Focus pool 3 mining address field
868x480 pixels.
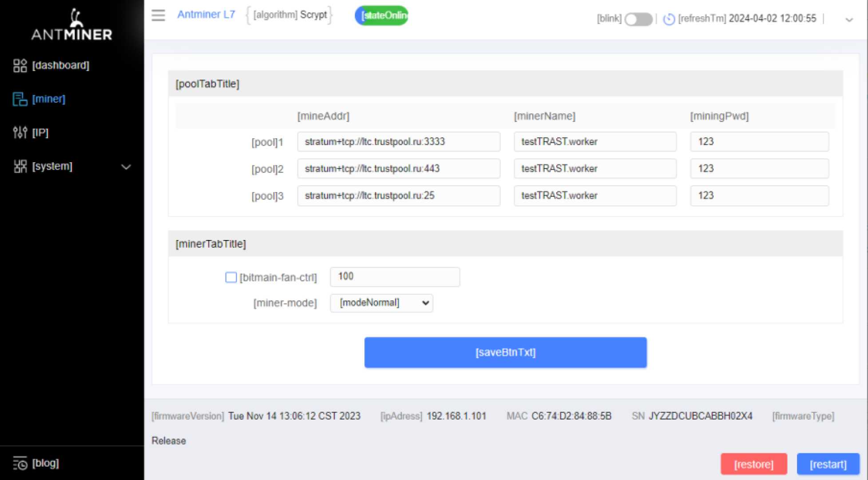tap(399, 196)
